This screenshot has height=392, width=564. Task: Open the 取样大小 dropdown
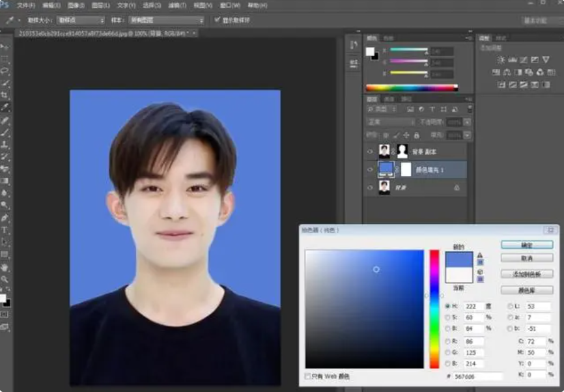pos(81,20)
